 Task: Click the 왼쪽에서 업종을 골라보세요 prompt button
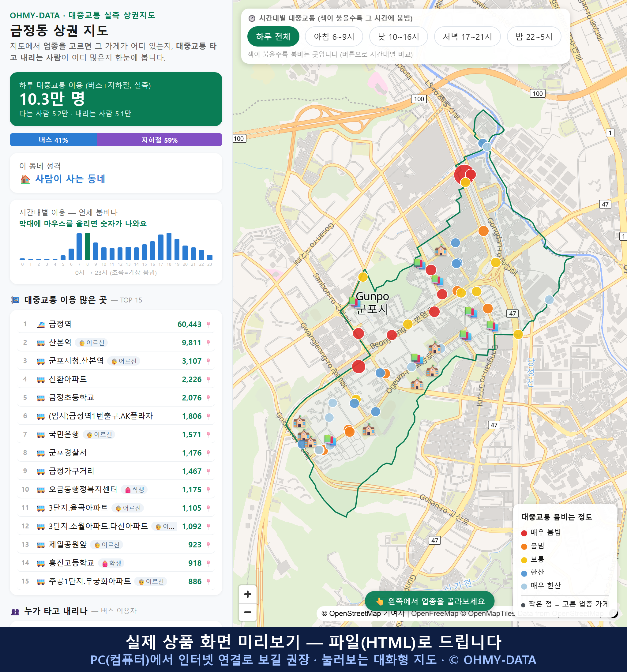(x=430, y=601)
